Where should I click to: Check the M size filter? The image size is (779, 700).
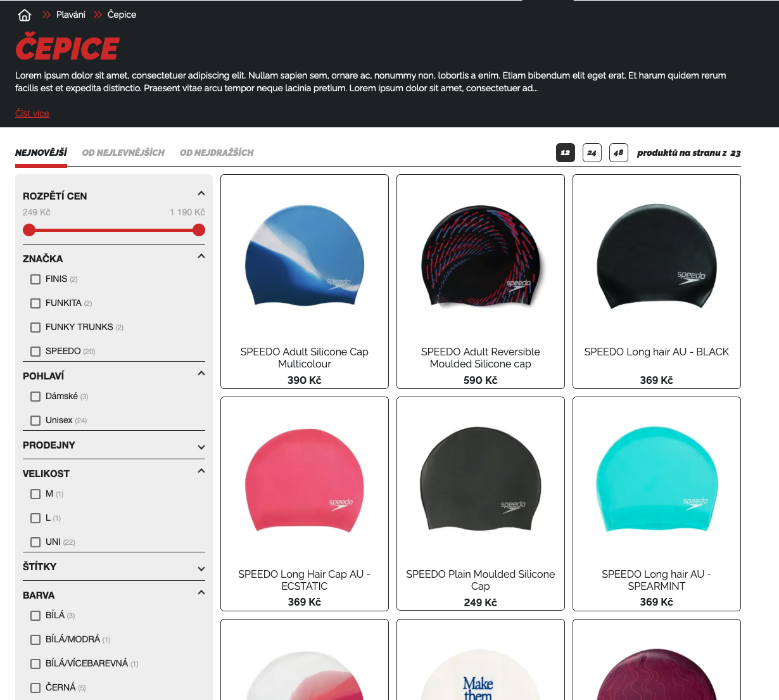(x=35, y=494)
